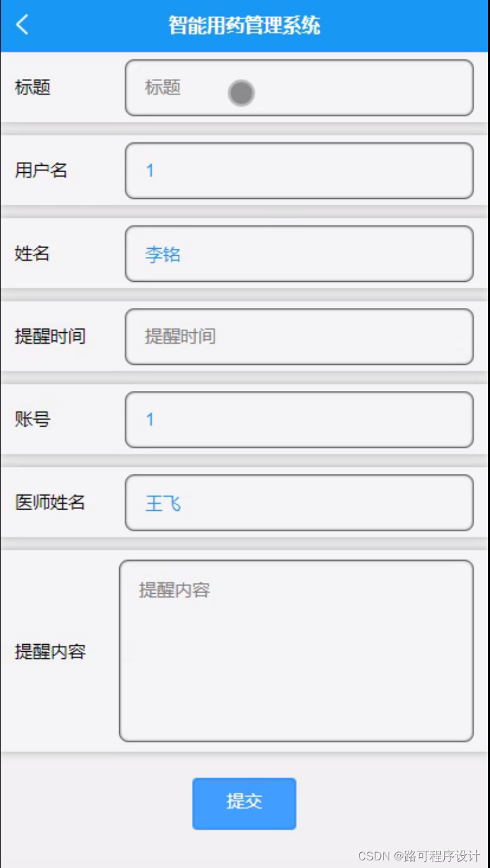Open the 提醒时间 reminder time picker field
Image resolution: width=490 pixels, height=868 pixels.
click(x=298, y=336)
